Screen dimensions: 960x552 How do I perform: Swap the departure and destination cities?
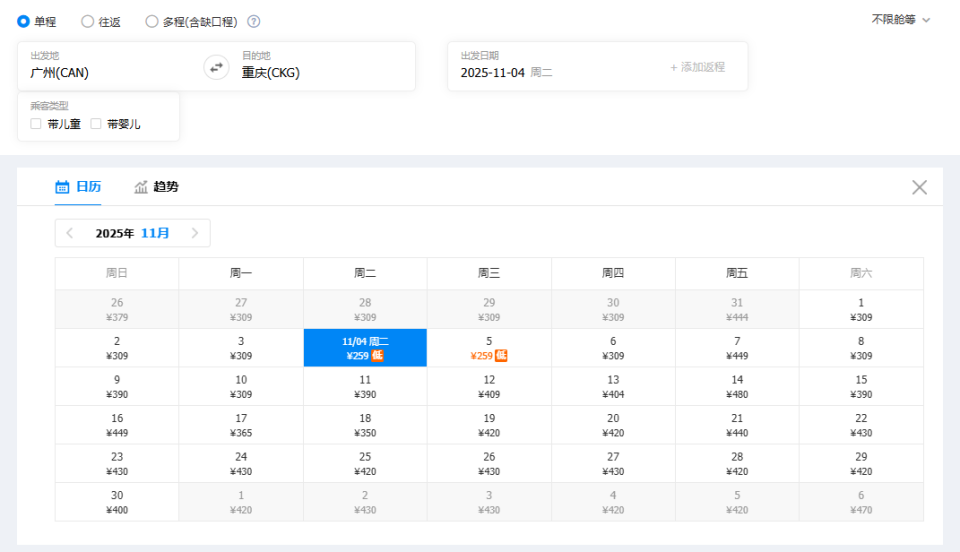[x=216, y=67]
